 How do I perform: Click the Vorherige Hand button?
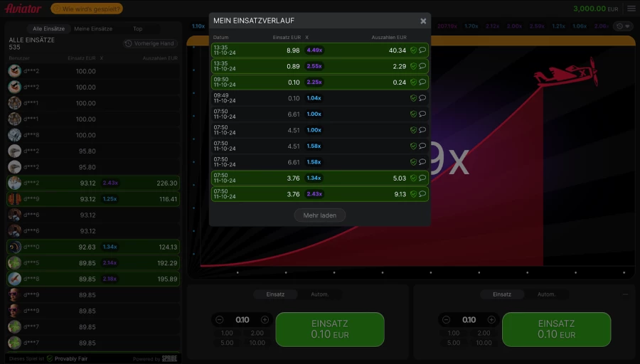[150, 43]
